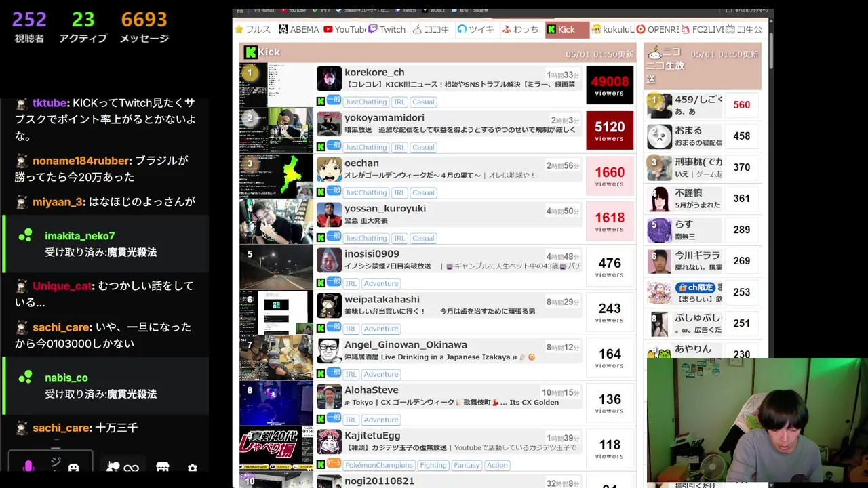Screen dimensions: 868x488
Task: Click the green Kick logo in list header
Action: tap(251, 52)
